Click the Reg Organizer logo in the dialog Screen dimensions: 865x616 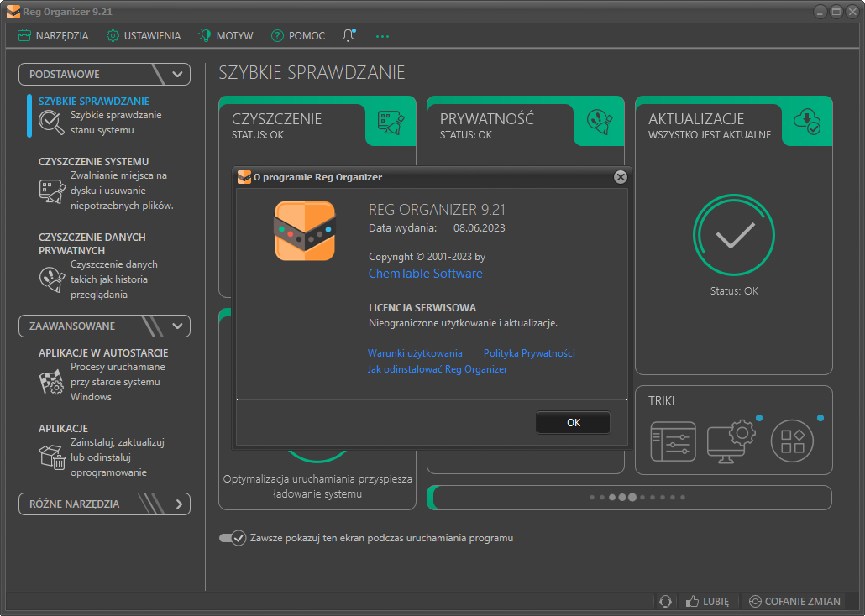305,231
